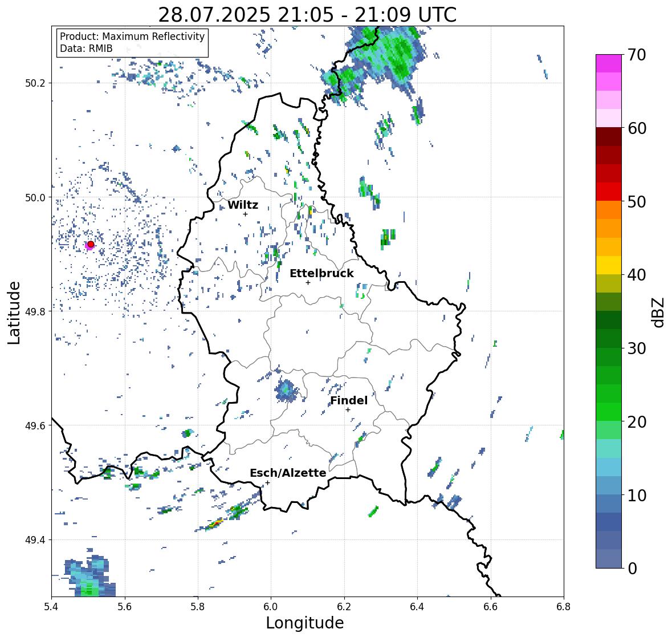Click the plus marker below Esch/Alzette label

tap(267, 482)
